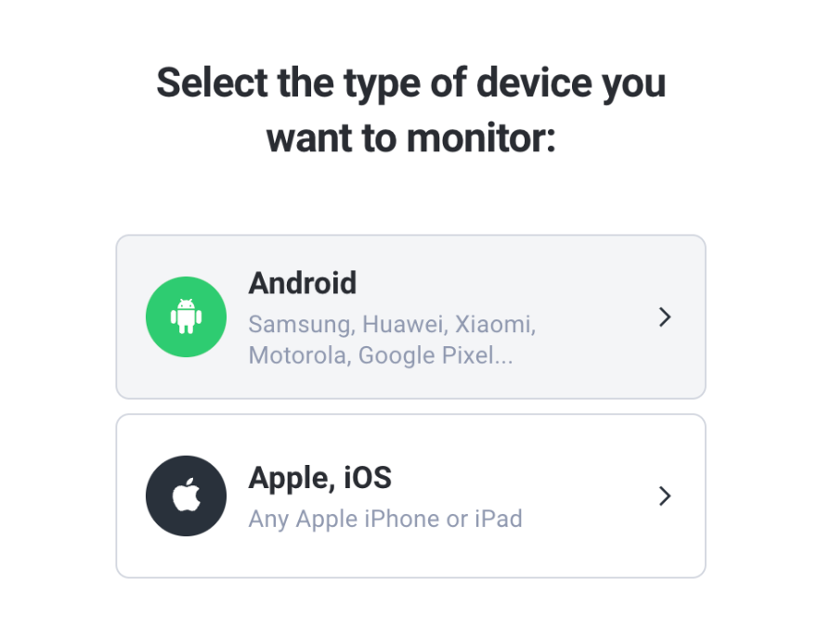Click the "Apple, iOS" title text
This screenshot has height=644, width=819.
pyautogui.click(x=319, y=478)
